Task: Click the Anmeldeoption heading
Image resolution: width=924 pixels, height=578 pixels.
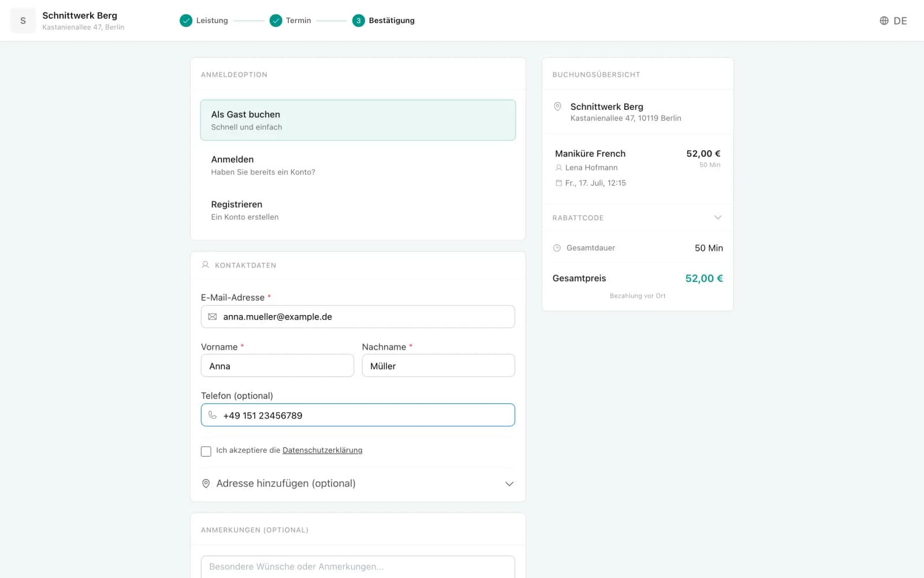Action: (x=234, y=75)
